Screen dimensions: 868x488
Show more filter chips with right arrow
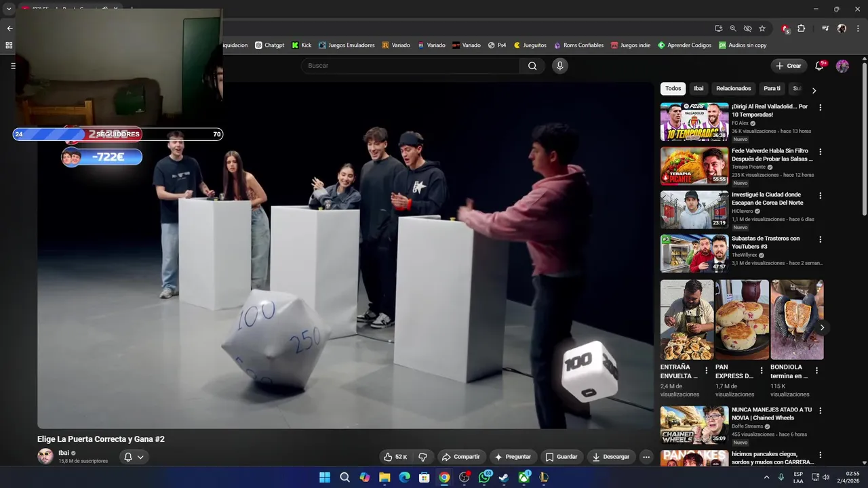[x=814, y=90]
